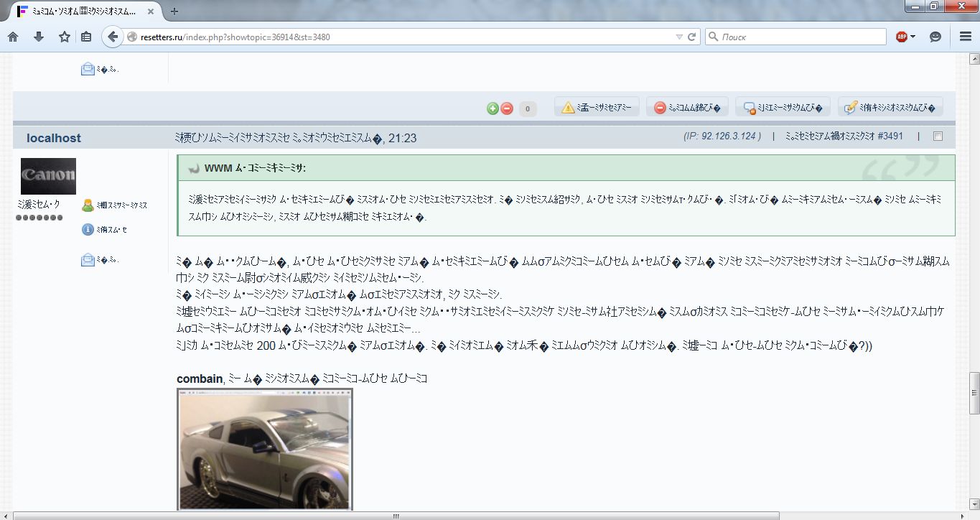Click the envelope icon above the localhost post

point(88,70)
